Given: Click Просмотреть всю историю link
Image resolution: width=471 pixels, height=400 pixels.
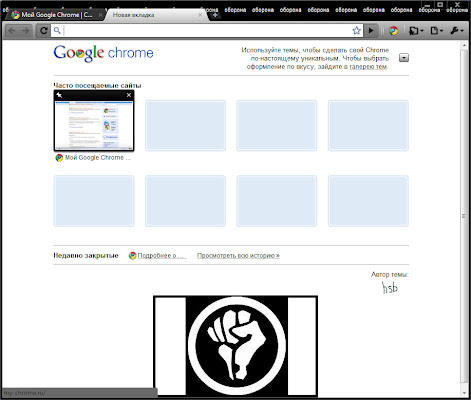Looking at the screenshot, I should point(238,256).
